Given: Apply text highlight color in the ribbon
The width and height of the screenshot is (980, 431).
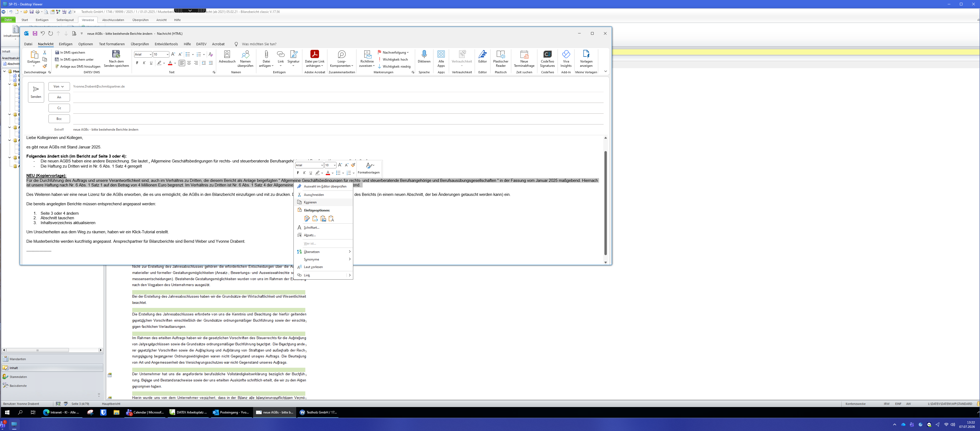Looking at the screenshot, I should (159, 63).
